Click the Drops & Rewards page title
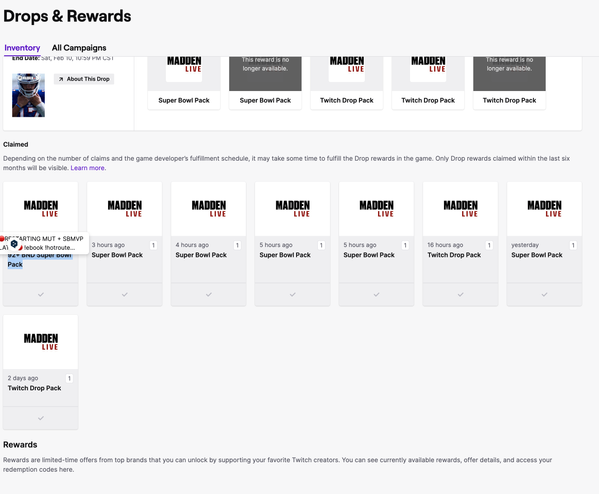 pyautogui.click(x=67, y=16)
